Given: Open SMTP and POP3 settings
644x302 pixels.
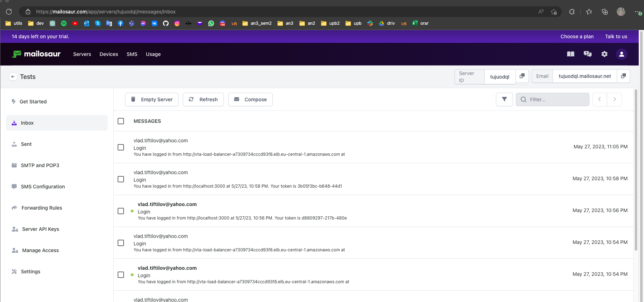Looking at the screenshot, I should pyautogui.click(x=57, y=165).
